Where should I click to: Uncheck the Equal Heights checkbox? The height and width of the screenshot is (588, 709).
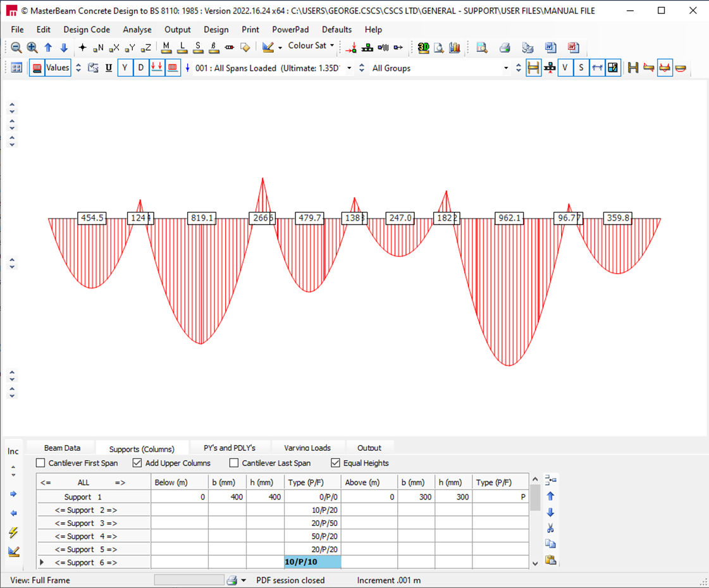pos(335,463)
